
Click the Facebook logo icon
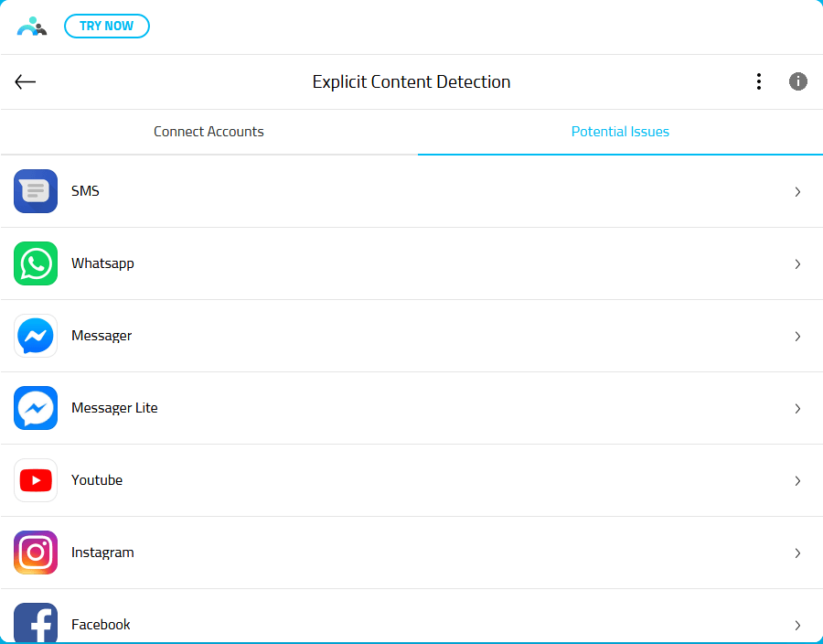pos(36,623)
